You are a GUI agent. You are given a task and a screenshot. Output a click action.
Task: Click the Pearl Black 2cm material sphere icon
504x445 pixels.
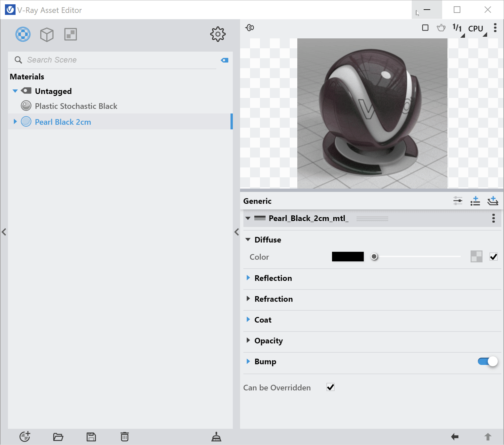(26, 122)
